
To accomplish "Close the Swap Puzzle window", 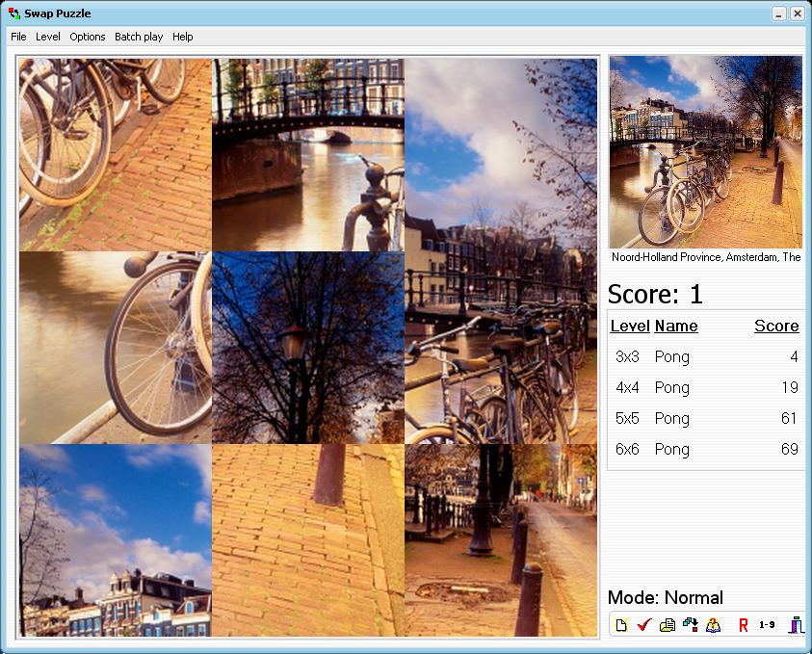I will 797,13.
